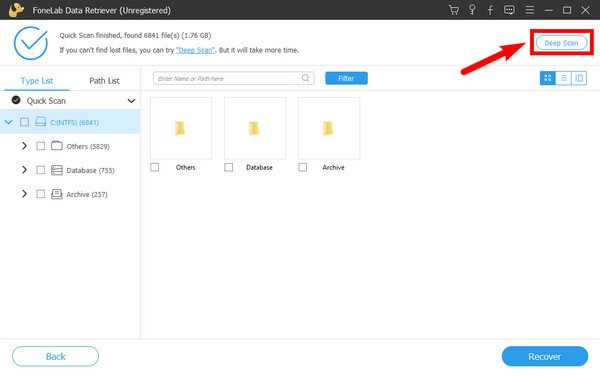600x378 pixels.
Task: Check the Others (5829) tree checkbox
Action: tap(41, 146)
